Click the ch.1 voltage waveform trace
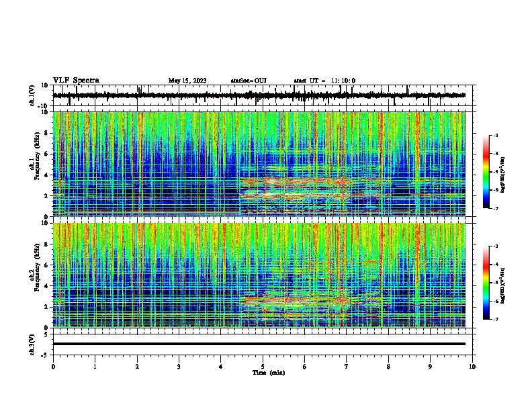532x411 pixels. click(x=259, y=95)
